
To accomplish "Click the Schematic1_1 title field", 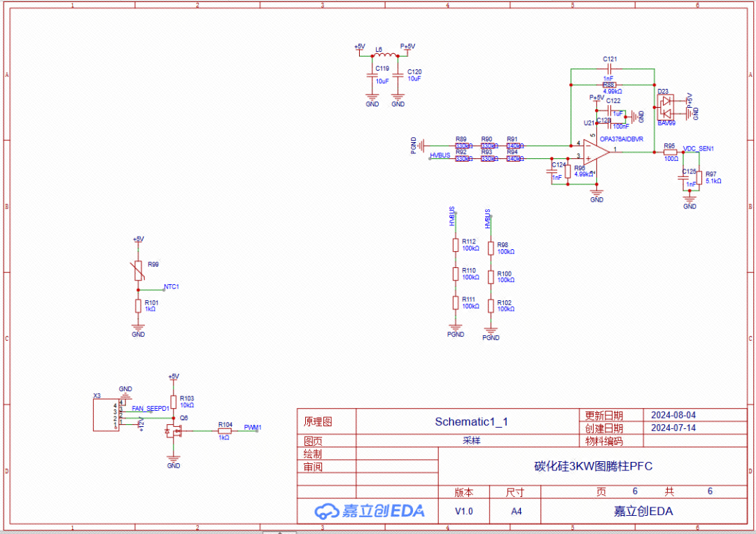I will point(471,421).
